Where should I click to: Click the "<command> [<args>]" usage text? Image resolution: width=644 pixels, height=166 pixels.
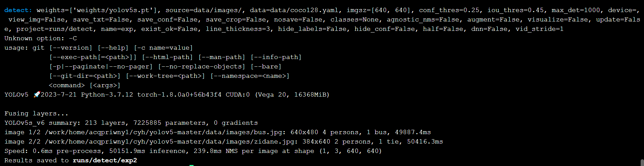coord(85,86)
